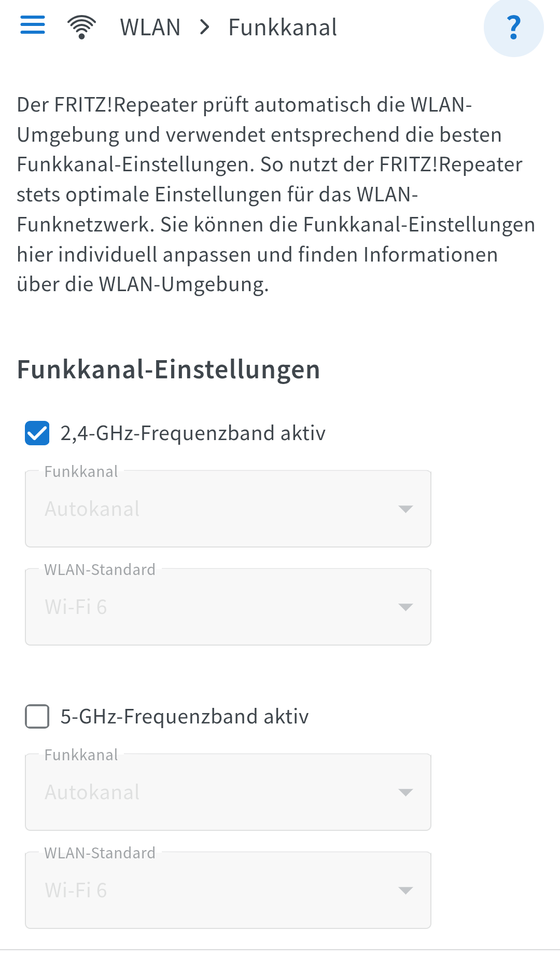Open the hamburger navigation menu
The image size is (560, 958).
[x=33, y=25]
